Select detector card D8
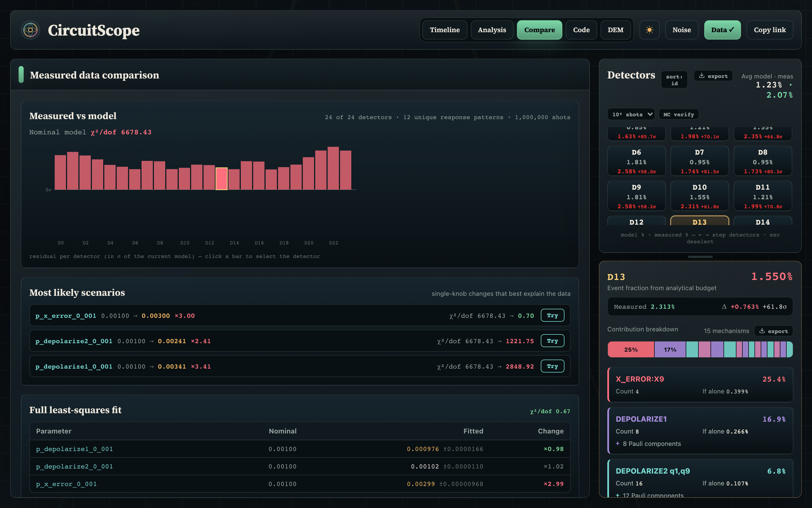The width and height of the screenshot is (812, 508). click(763, 161)
